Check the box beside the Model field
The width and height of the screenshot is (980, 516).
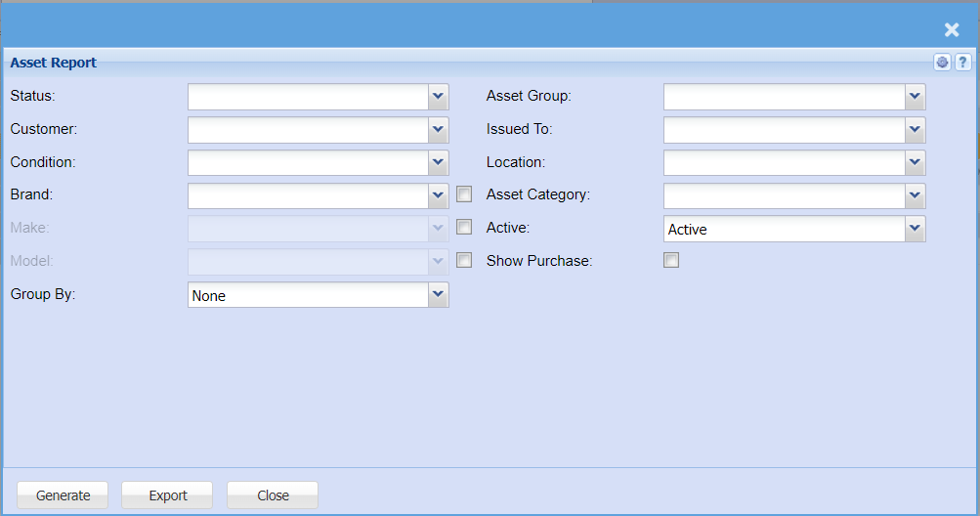(x=464, y=261)
